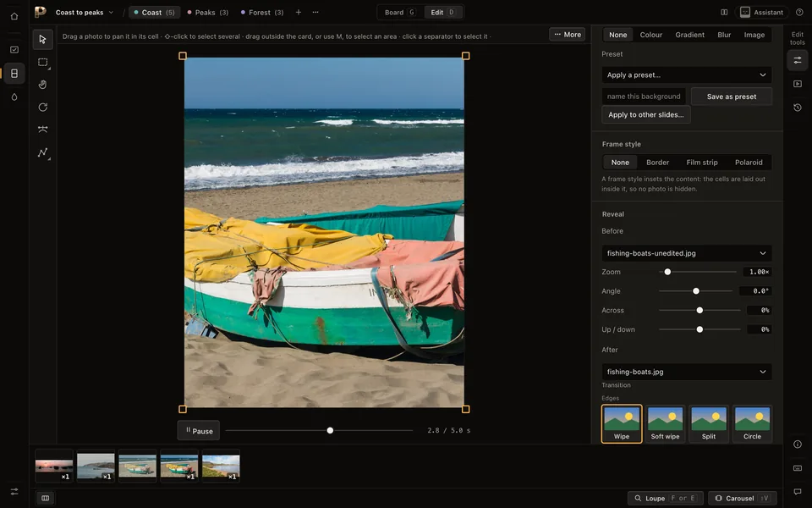Open the settings sliders icon at bottom left
This screenshot has width=812, height=508.
point(14,491)
